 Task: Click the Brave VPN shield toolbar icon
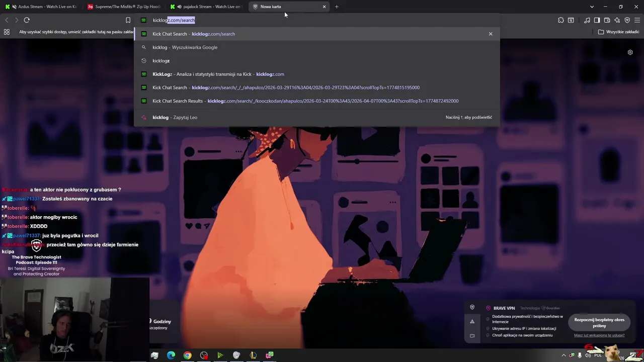click(627, 20)
